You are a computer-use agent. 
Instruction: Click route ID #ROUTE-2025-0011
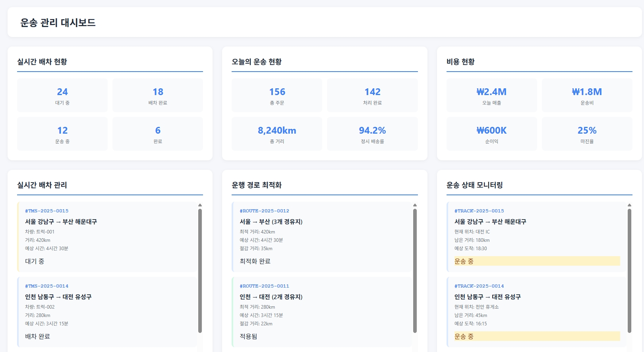click(x=264, y=286)
